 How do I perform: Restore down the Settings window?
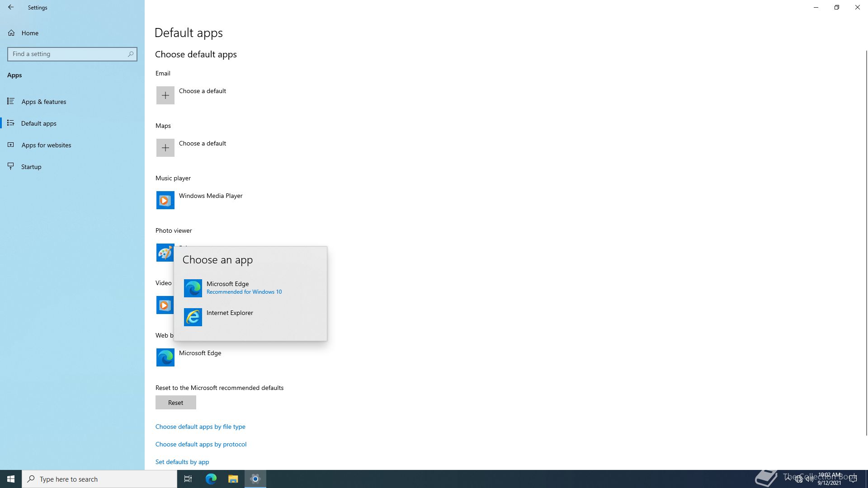point(837,7)
